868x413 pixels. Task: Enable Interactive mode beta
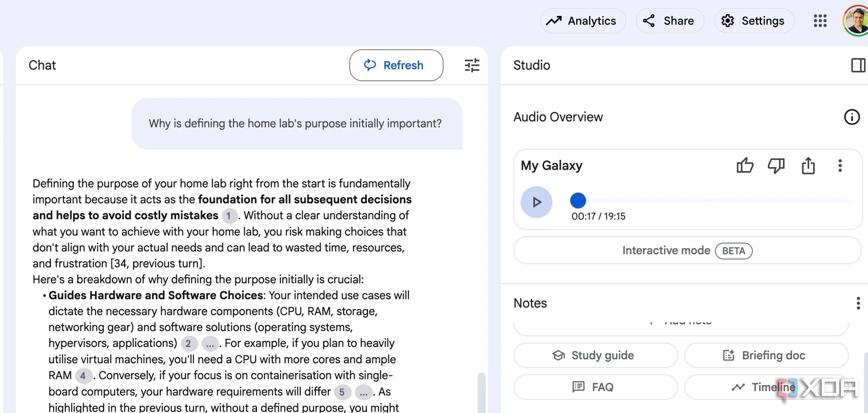click(x=687, y=251)
